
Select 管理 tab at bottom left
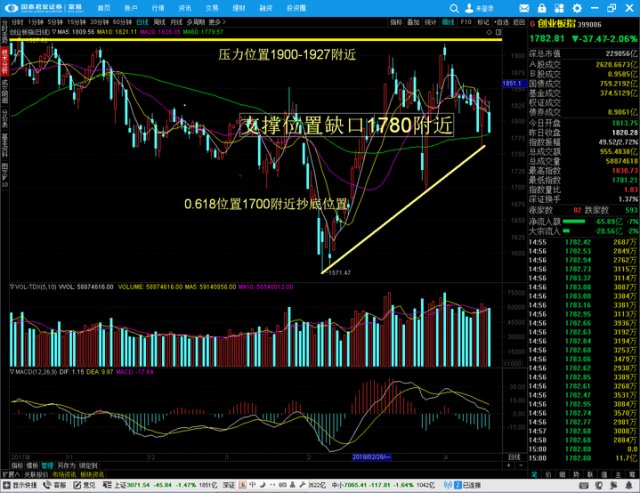pyautogui.click(x=47, y=466)
